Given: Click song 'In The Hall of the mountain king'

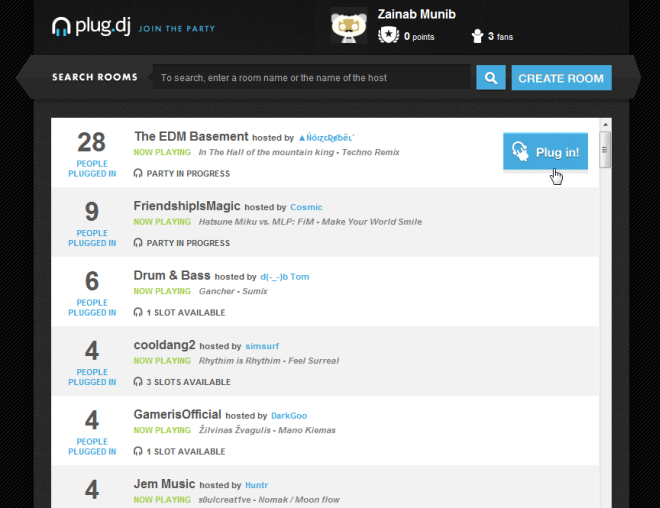Looking at the screenshot, I should pos(299,152).
